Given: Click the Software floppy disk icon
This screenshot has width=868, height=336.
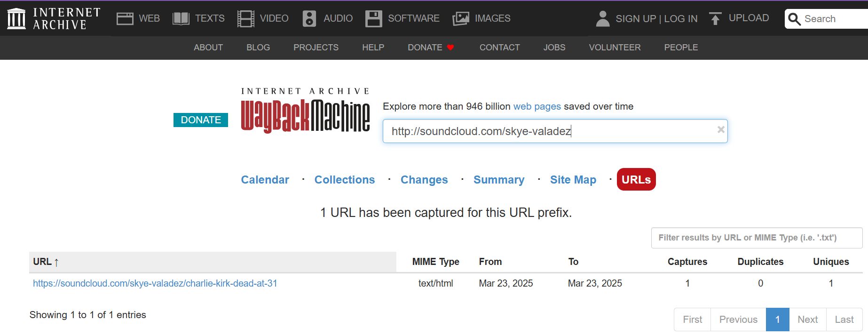Looking at the screenshot, I should [x=374, y=19].
